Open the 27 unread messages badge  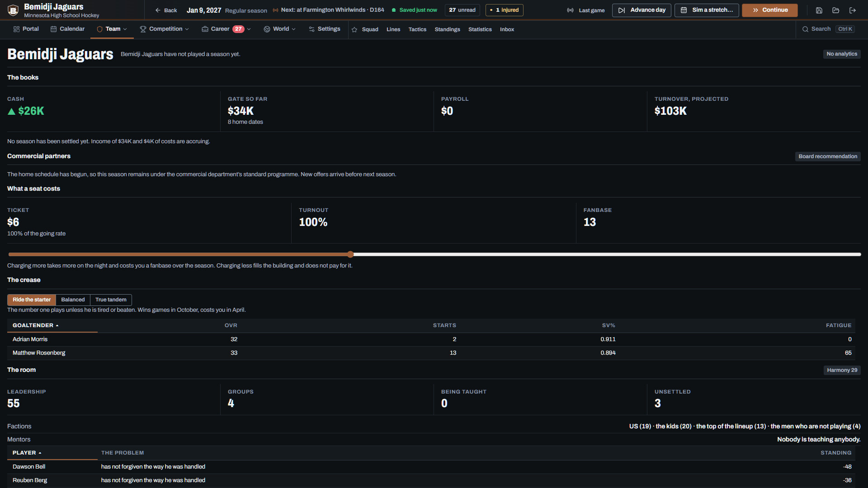coord(462,10)
